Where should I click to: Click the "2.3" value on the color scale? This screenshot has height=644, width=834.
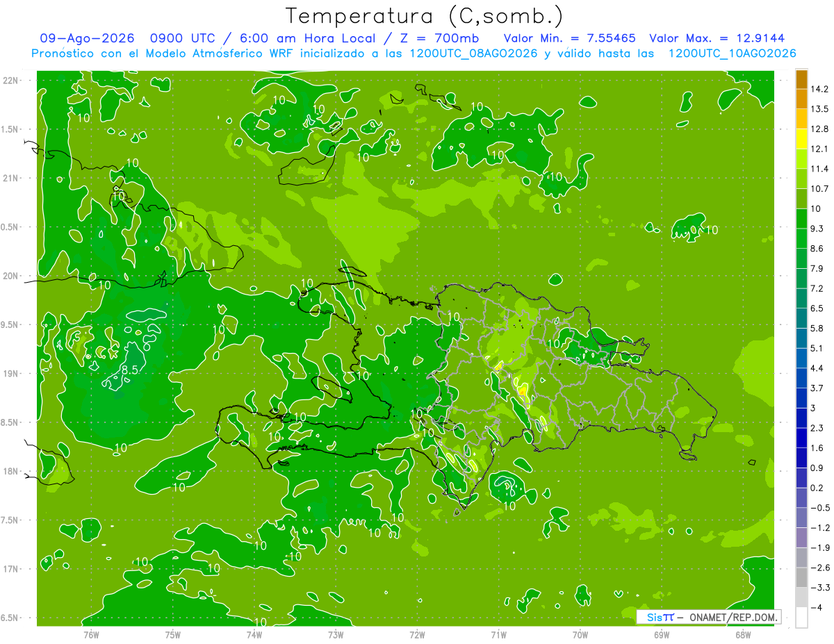tap(816, 428)
